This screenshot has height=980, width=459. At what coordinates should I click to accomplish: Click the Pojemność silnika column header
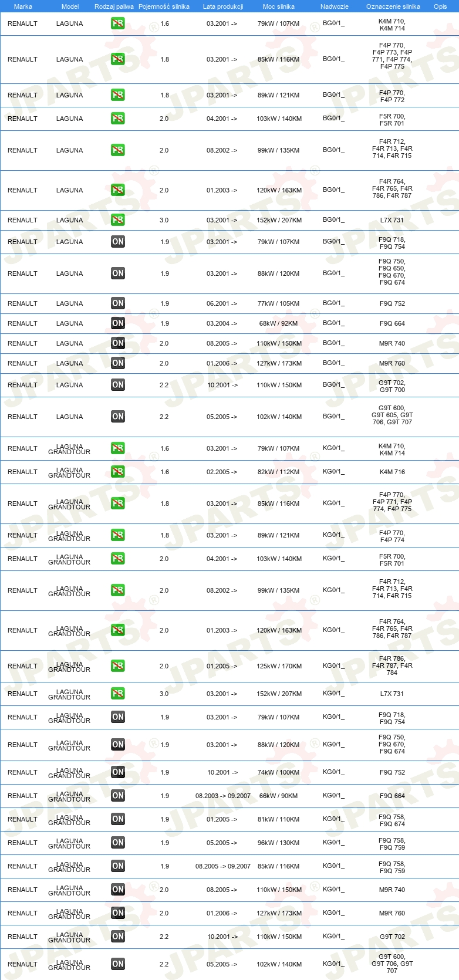[x=164, y=6]
